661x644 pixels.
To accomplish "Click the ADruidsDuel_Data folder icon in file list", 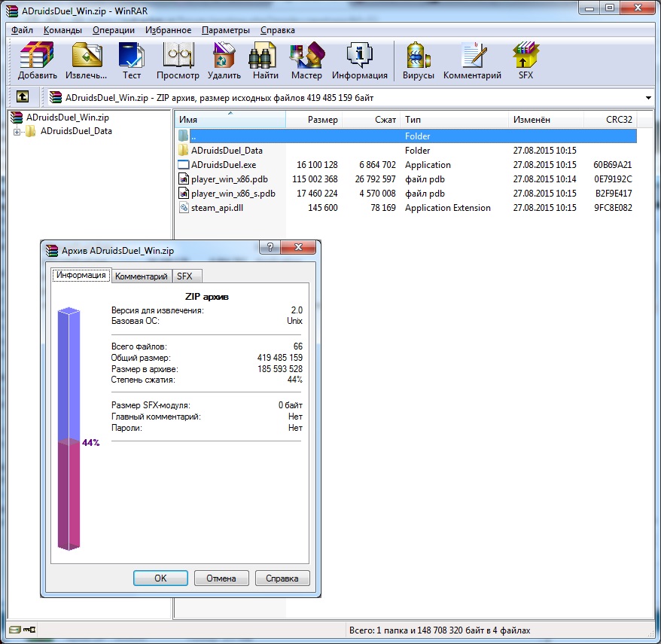I will click(184, 150).
